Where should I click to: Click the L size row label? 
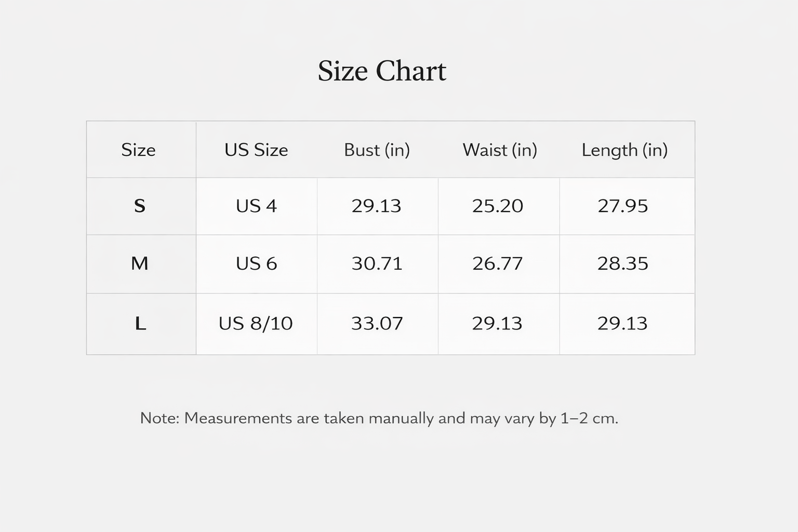click(x=140, y=324)
